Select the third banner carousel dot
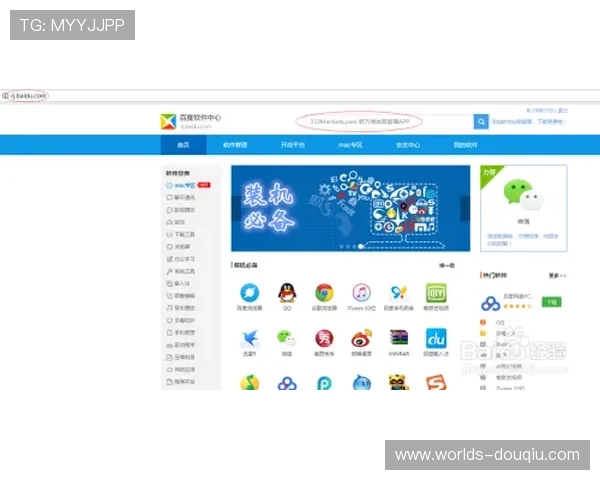The image size is (600, 480). 354,247
